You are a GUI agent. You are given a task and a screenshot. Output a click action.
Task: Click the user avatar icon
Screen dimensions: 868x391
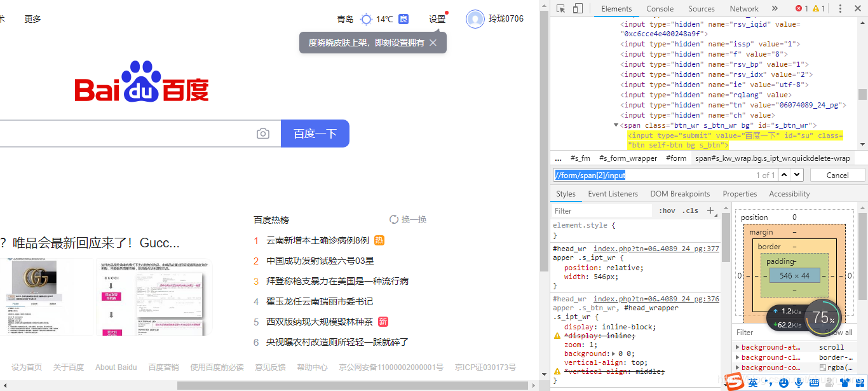coord(475,19)
